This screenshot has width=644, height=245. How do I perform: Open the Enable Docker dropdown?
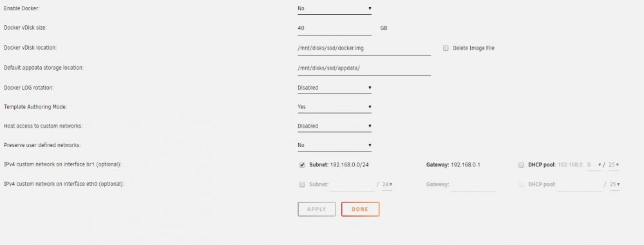point(334,8)
